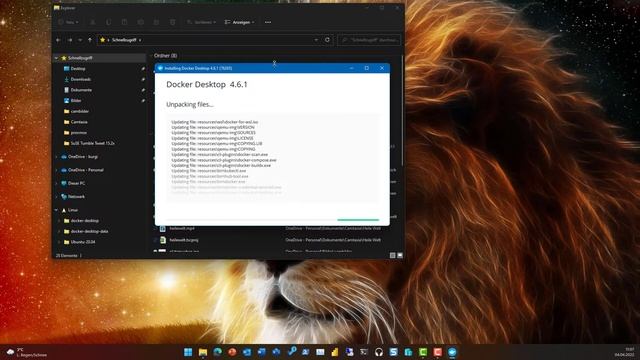Open the three-dot More menu in Explorer
The image size is (640, 360).
click(268, 22)
